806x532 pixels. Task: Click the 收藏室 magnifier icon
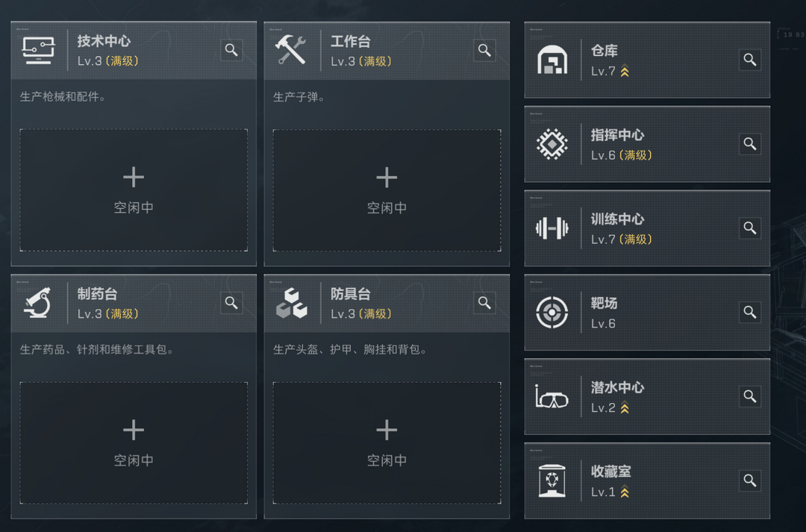pyautogui.click(x=750, y=481)
